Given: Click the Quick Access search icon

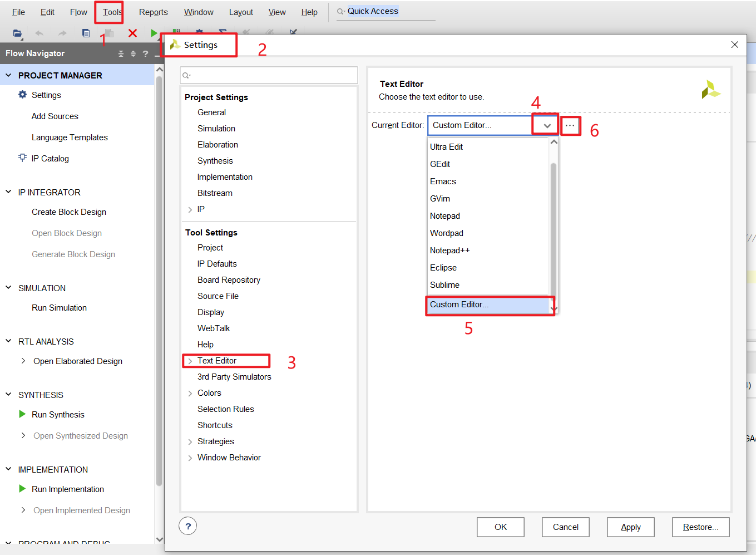Looking at the screenshot, I should click(340, 11).
